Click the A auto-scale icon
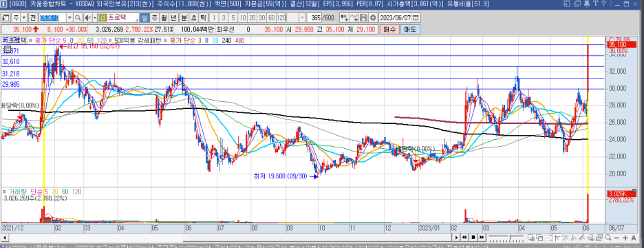This screenshot has height=248, width=644. pos(634,238)
